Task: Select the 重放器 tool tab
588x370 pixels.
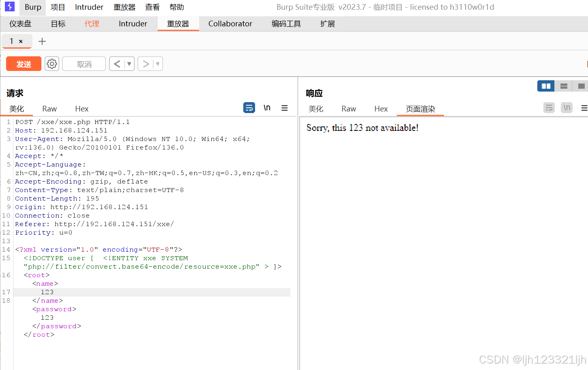Action: pyautogui.click(x=178, y=24)
